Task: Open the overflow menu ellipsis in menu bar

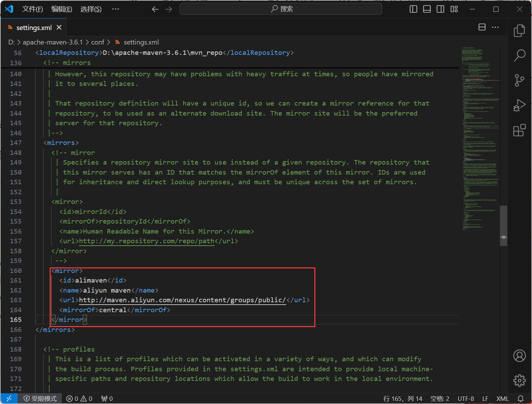Action: click(x=116, y=9)
